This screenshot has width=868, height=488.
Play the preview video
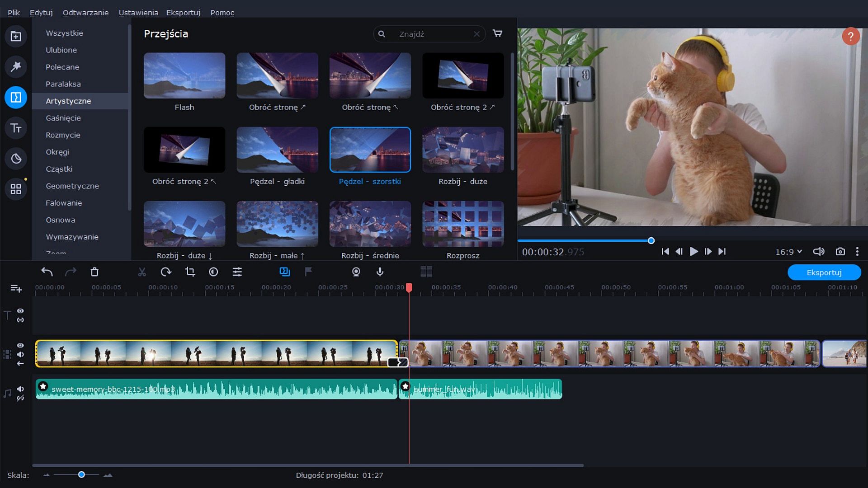(693, 252)
